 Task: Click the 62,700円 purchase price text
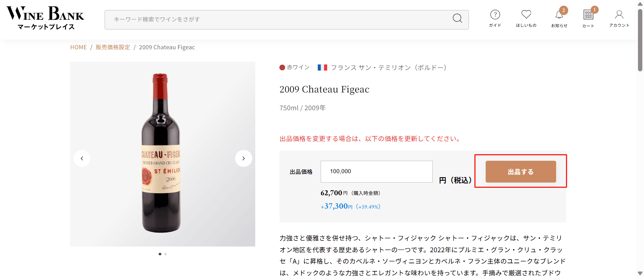350,193
